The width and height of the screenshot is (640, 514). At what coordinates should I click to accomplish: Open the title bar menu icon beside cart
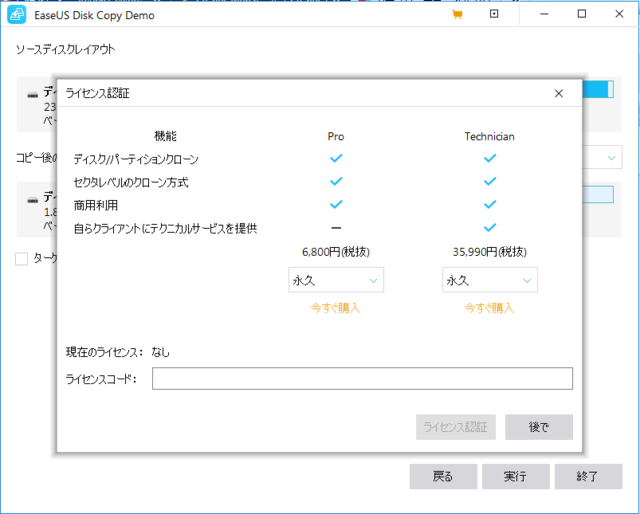(x=494, y=14)
